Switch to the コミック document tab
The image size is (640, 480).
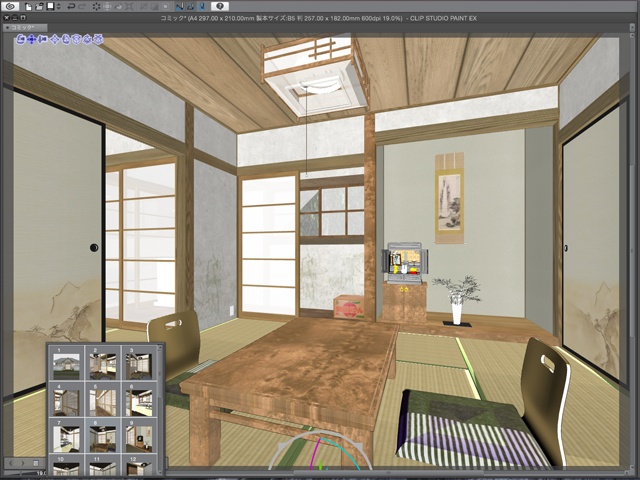[x=25, y=27]
